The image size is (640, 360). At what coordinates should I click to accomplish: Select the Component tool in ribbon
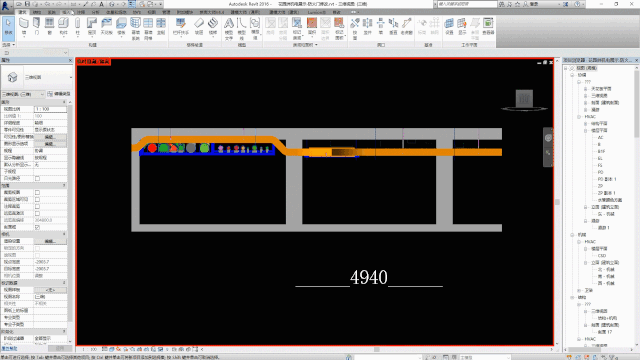pos(63,27)
